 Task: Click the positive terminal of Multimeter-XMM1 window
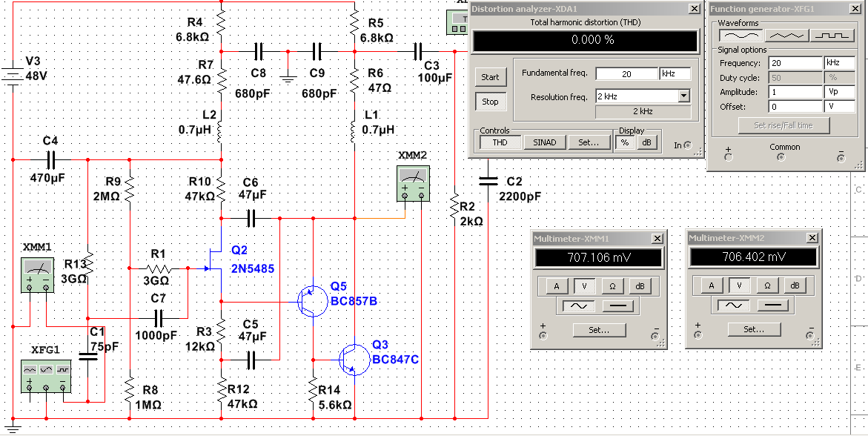click(x=543, y=335)
